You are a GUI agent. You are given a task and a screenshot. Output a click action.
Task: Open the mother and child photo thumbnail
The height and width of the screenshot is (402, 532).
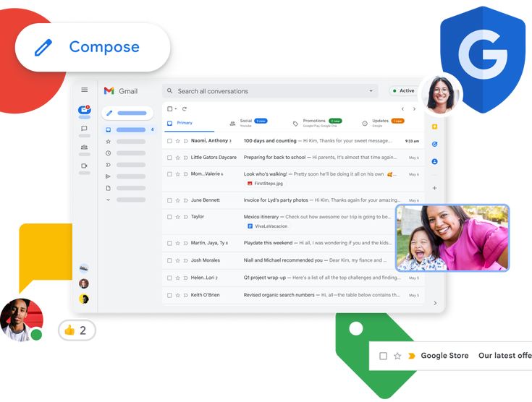pos(452,238)
